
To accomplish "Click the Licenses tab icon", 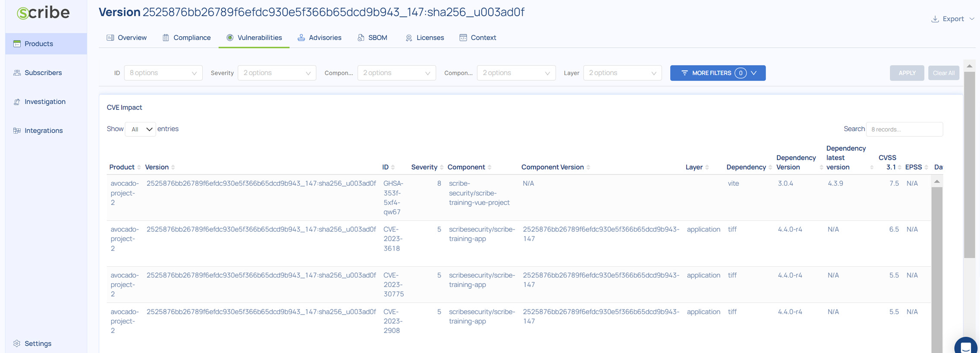I will pos(409,37).
